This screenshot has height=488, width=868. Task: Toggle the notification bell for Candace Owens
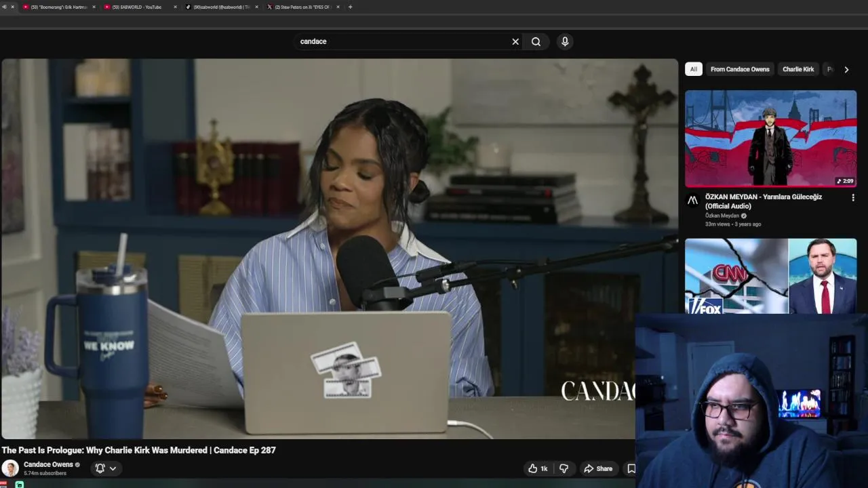pyautogui.click(x=100, y=468)
